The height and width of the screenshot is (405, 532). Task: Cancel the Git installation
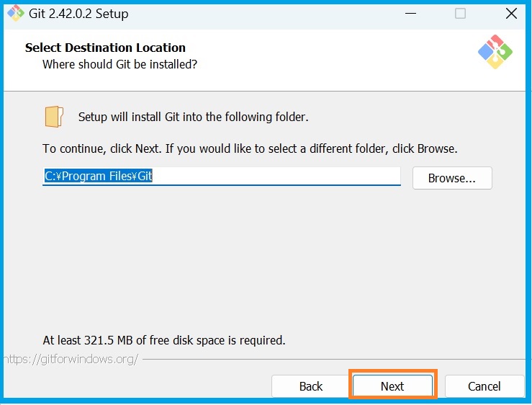tap(484, 386)
